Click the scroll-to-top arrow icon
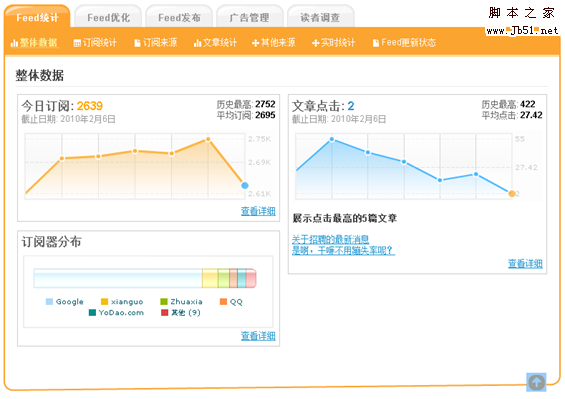Screen dimensions: 565x399 536,382
